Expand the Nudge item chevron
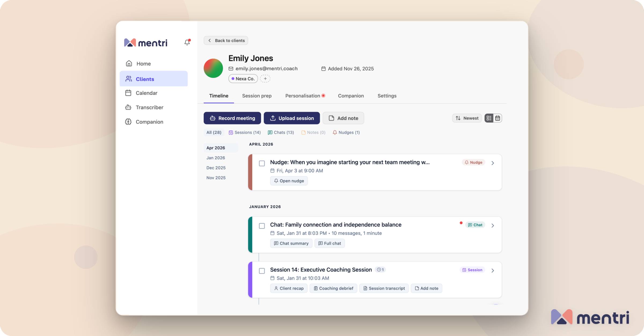This screenshot has height=336, width=644. pyautogui.click(x=493, y=163)
